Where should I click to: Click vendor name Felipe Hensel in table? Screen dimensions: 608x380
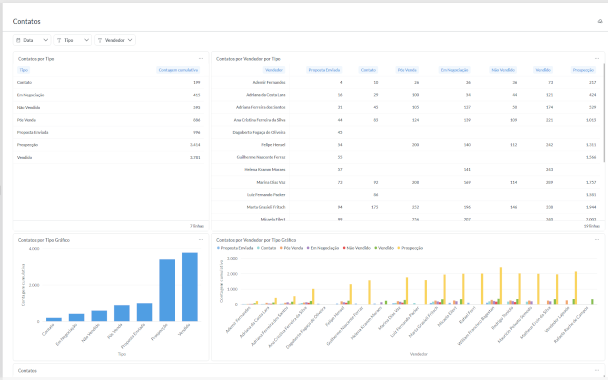[273, 145]
